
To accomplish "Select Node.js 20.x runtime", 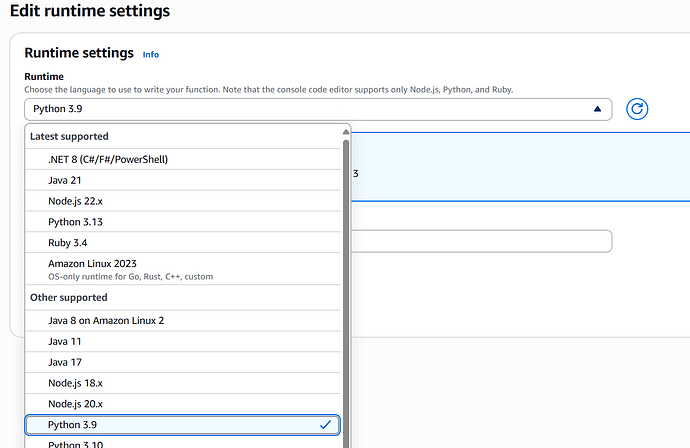I will pos(183,404).
